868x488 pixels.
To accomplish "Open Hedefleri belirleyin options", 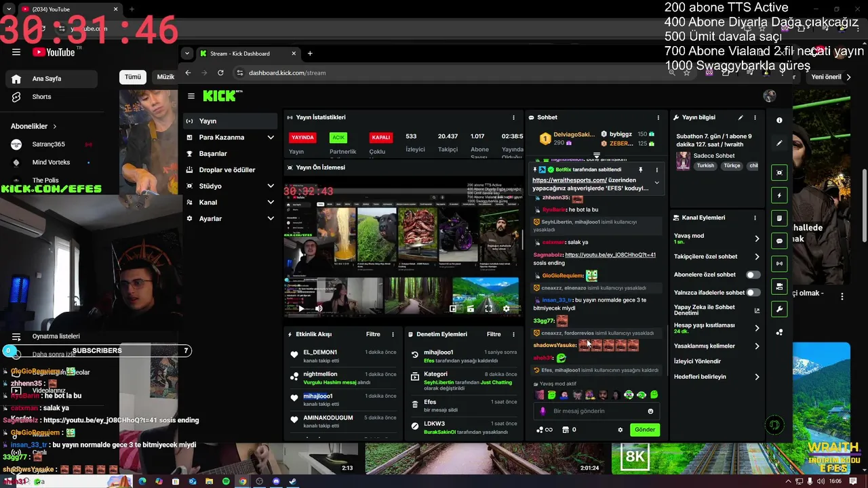I will pos(717,377).
